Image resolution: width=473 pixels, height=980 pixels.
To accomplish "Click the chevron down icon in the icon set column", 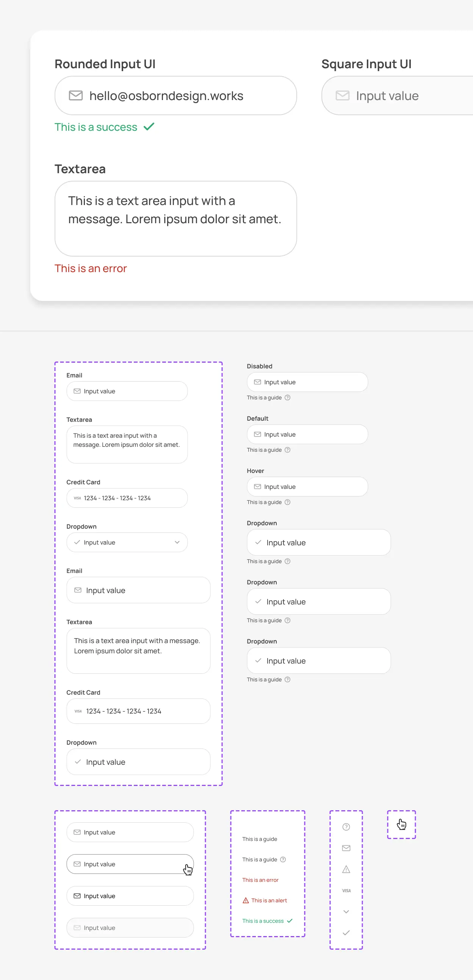I will pyautogui.click(x=346, y=911).
